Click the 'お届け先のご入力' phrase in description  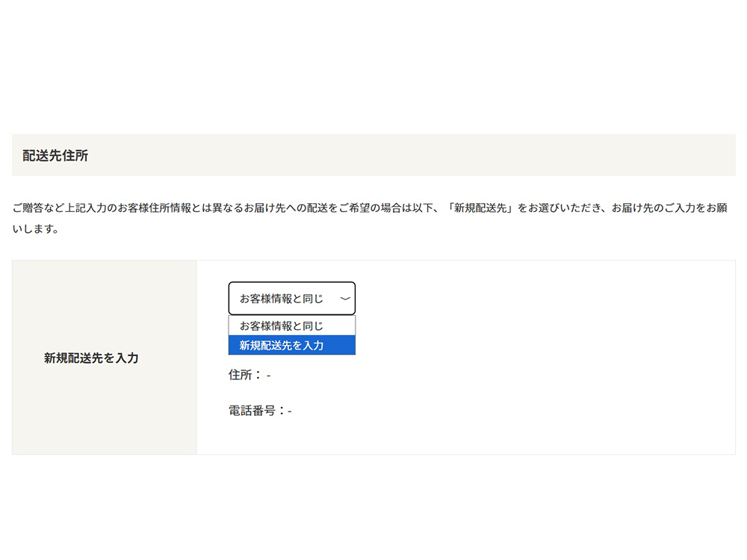tap(654, 208)
